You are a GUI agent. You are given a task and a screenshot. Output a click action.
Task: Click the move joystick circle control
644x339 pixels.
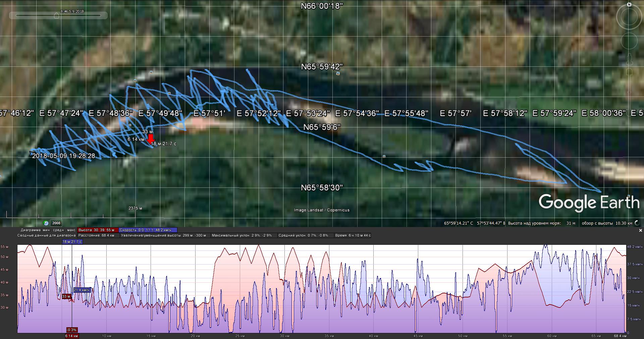point(629,41)
